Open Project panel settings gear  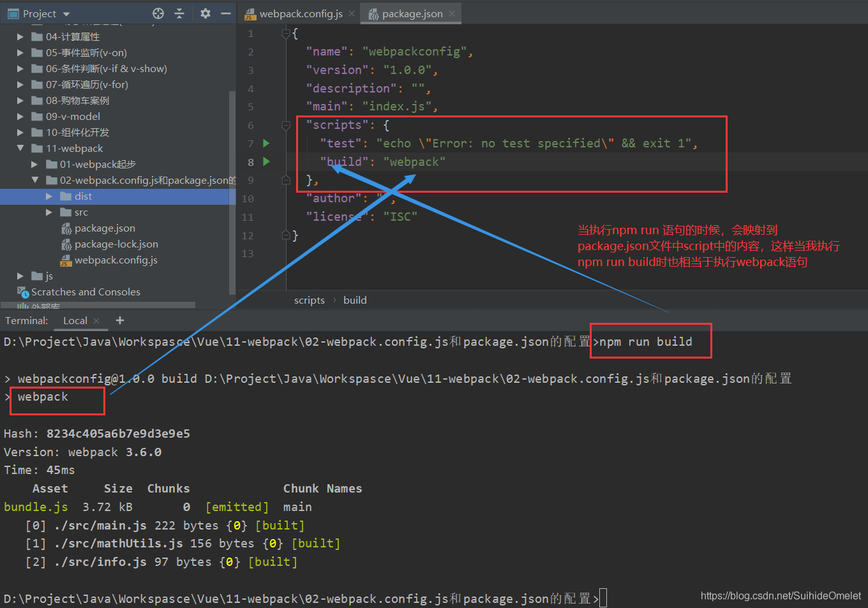(205, 13)
